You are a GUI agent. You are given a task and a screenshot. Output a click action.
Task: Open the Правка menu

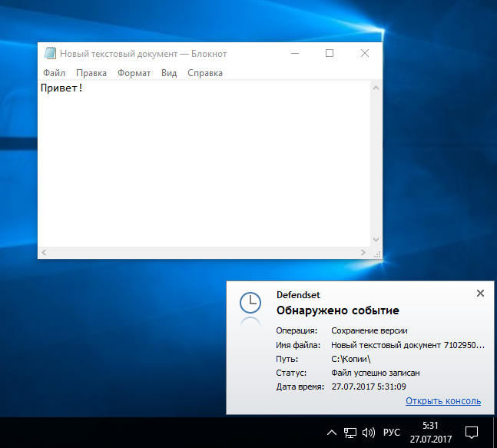click(91, 73)
